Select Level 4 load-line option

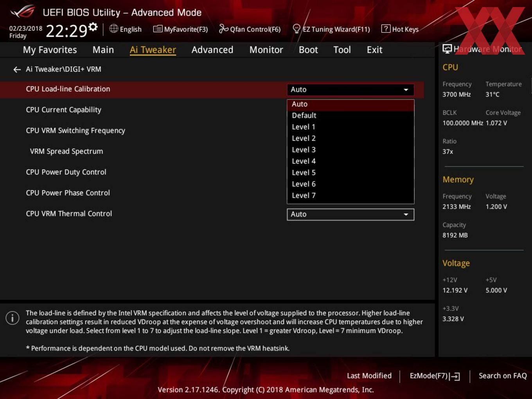[x=350, y=161]
